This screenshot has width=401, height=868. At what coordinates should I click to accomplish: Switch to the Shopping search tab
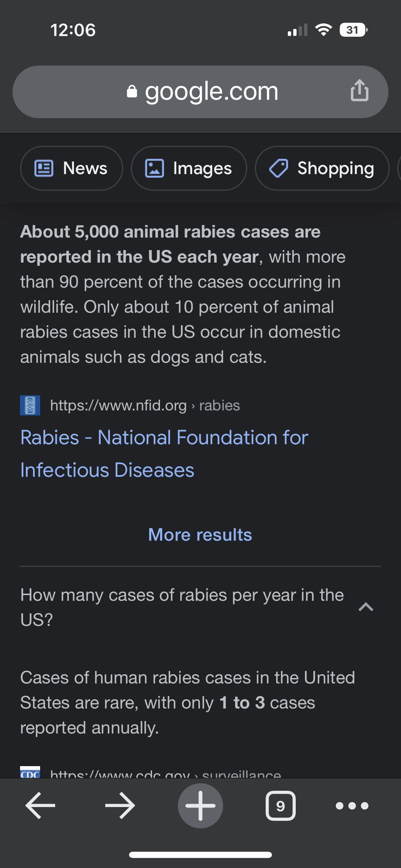(322, 168)
